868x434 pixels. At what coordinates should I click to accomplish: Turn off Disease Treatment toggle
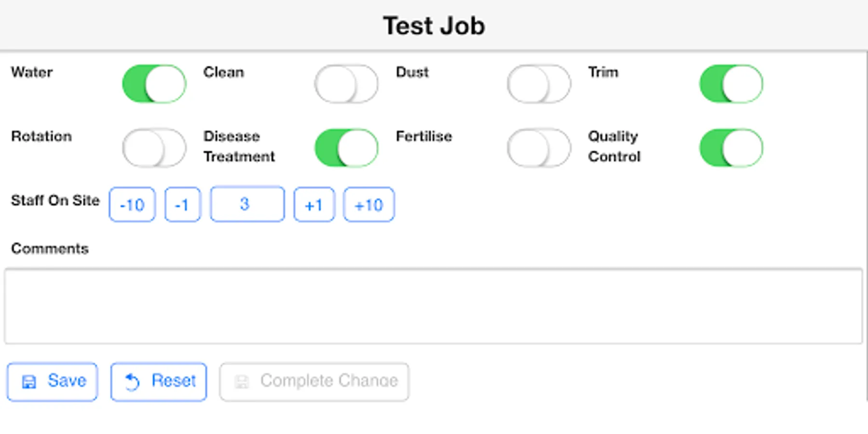coord(346,148)
